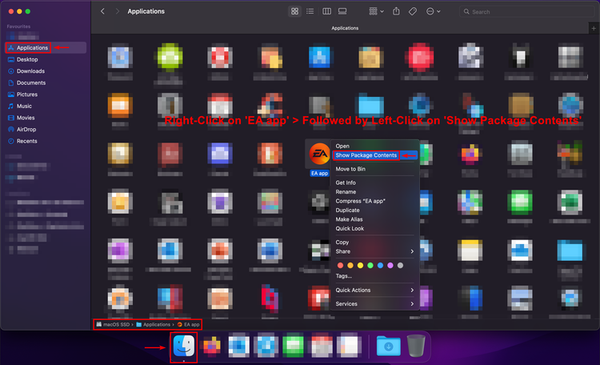This screenshot has width=600, height=365.
Task: Expand the Share submenu
Action: point(375,252)
